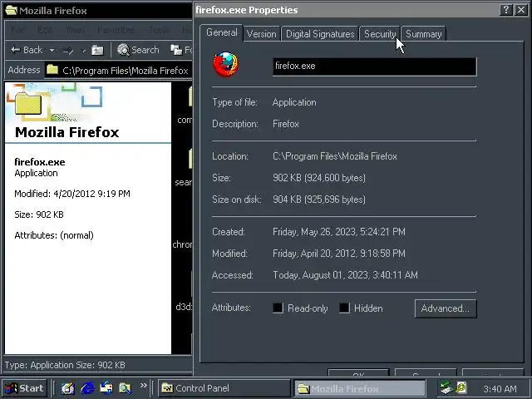Open the Back history dropdown arrow

point(52,50)
